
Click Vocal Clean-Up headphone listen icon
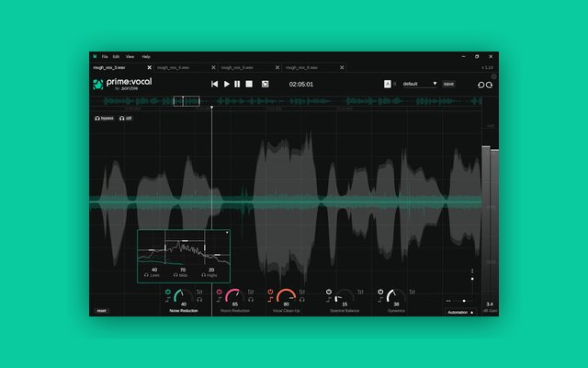tap(302, 300)
